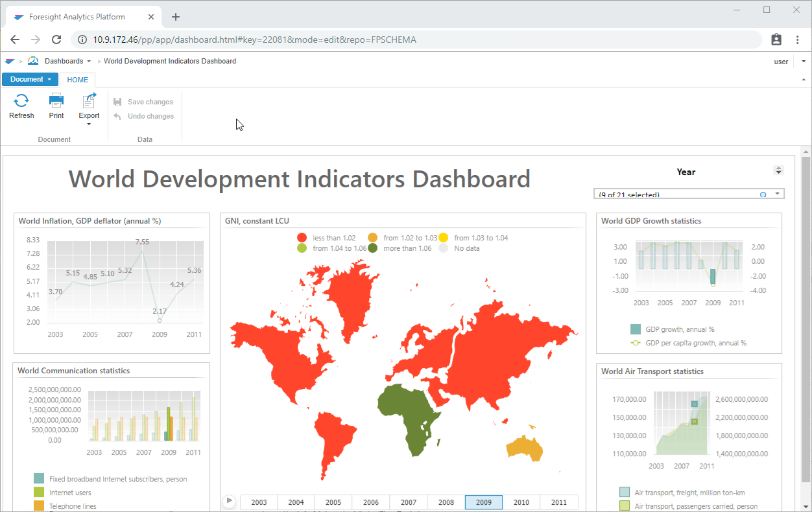The height and width of the screenshot is (512, 812).
Task: Expand the user account dropdown arrow
Action: tap(804, 62)
